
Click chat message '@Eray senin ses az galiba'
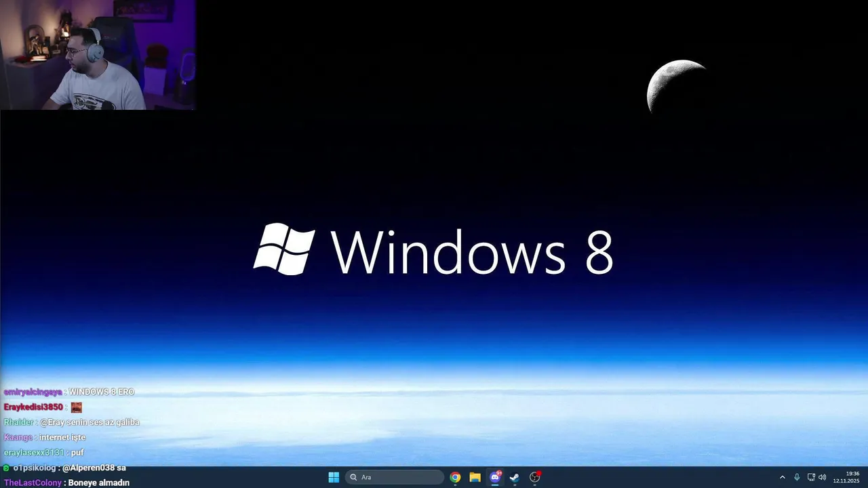tap(90, 422)
